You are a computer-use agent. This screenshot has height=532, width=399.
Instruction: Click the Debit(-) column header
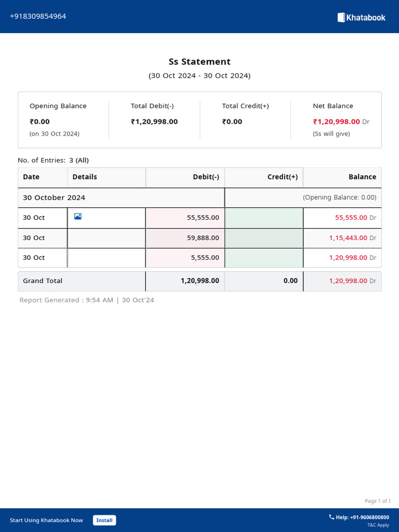[206, 177]
